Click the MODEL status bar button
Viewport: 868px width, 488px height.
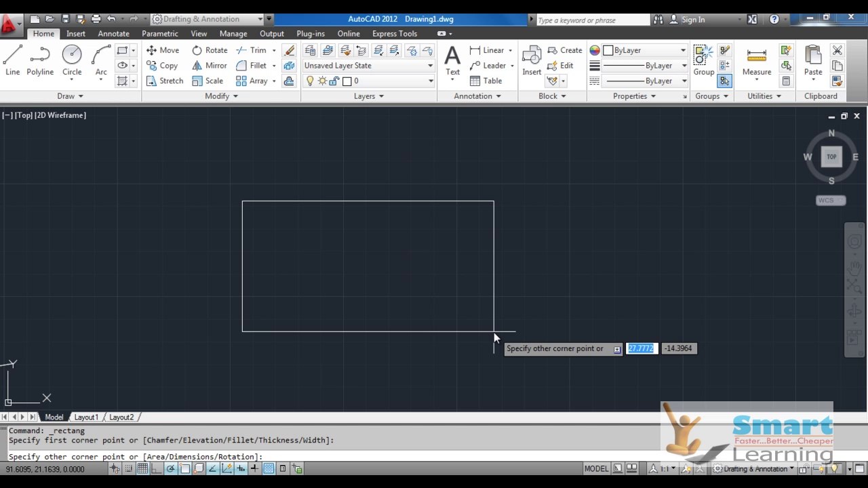pyautogui.click(x=596, y=468)
